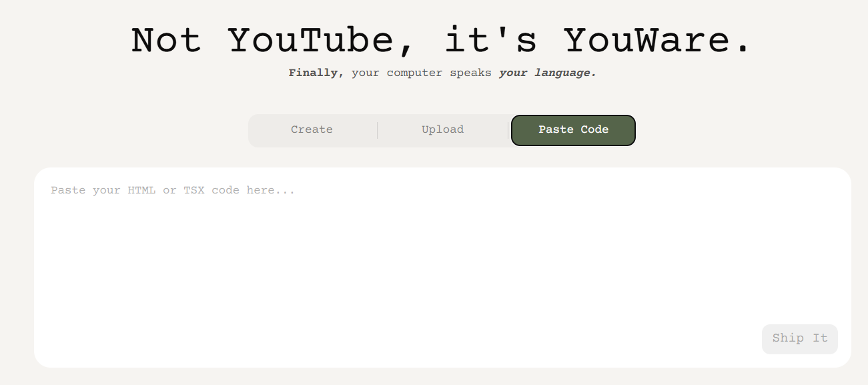
Task: Focus the HTML or TSX code textarea
Action: pos(442,267)
